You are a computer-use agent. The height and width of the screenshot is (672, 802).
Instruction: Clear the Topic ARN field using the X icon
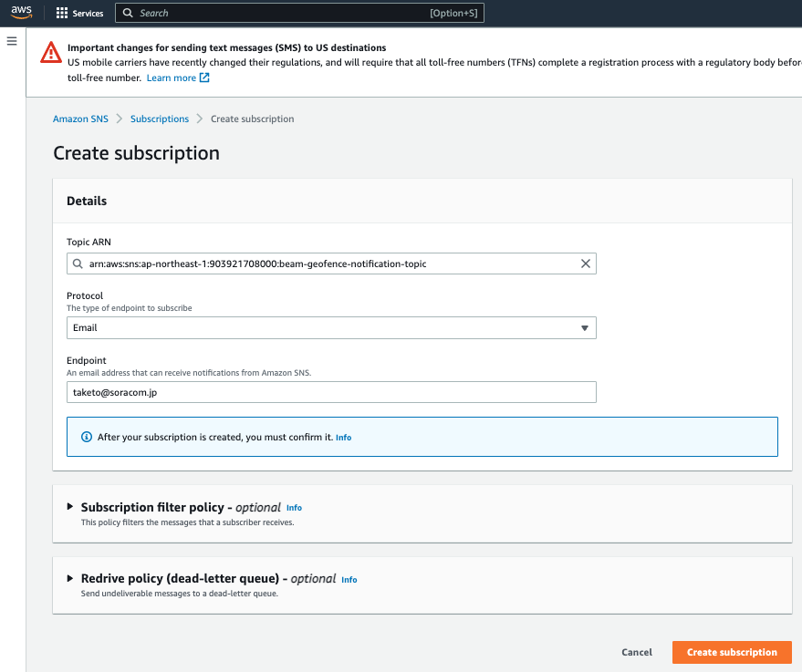(585, 264)
